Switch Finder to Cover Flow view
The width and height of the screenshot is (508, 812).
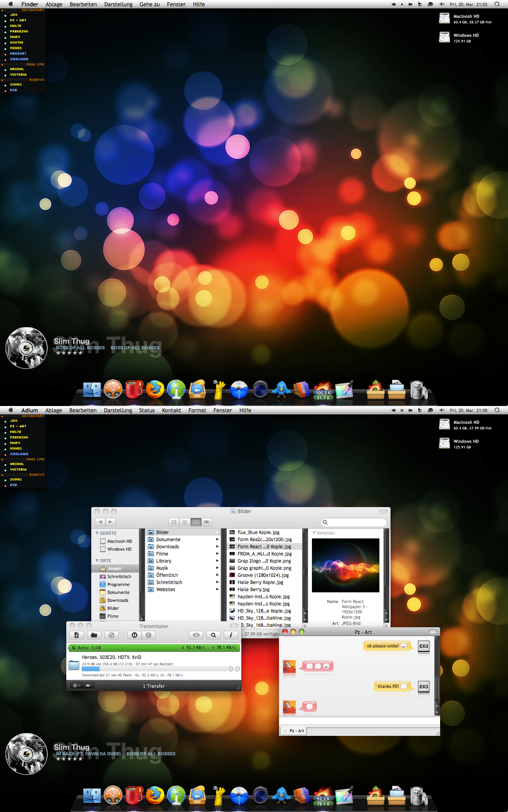coord(207,522)
